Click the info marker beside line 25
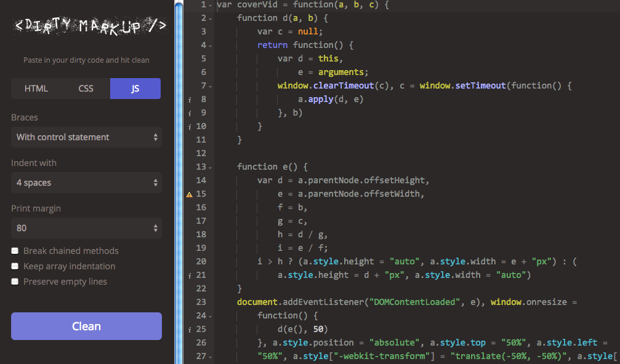The image size is (620, 364). pos(189,329)
